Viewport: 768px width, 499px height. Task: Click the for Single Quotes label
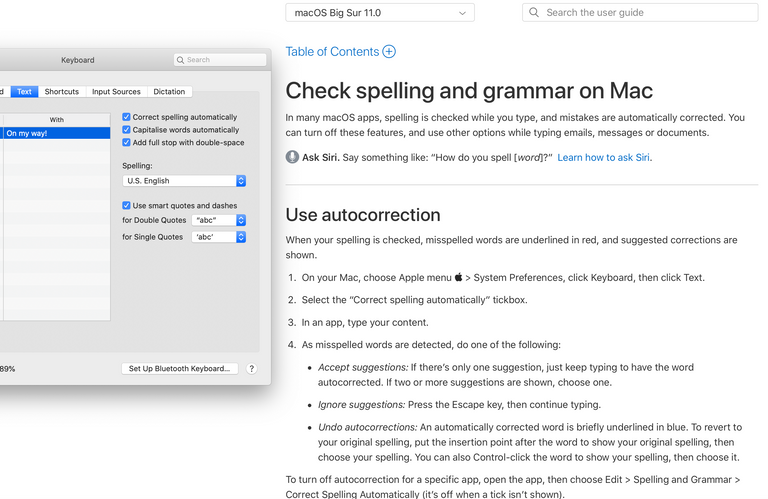click(x=152, y=237)
